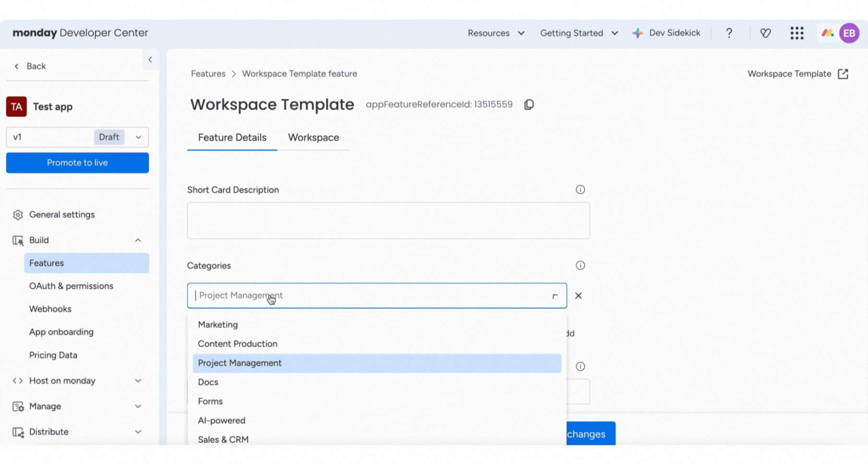This screenshot has width=868, height=465.
Task: Select Marketing from the category list
Action: pyautogui.click(x=377, y=325)
